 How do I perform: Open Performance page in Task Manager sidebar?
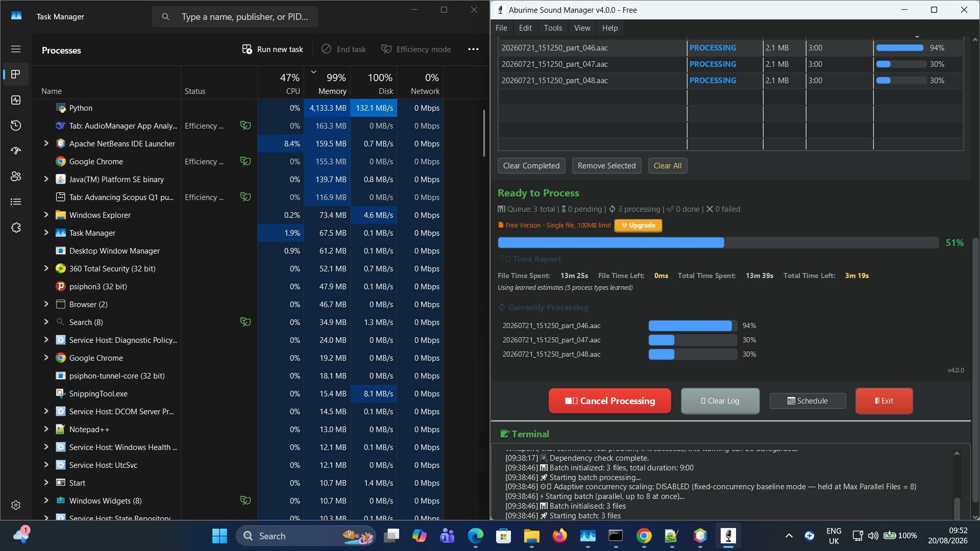pos(16,100)
